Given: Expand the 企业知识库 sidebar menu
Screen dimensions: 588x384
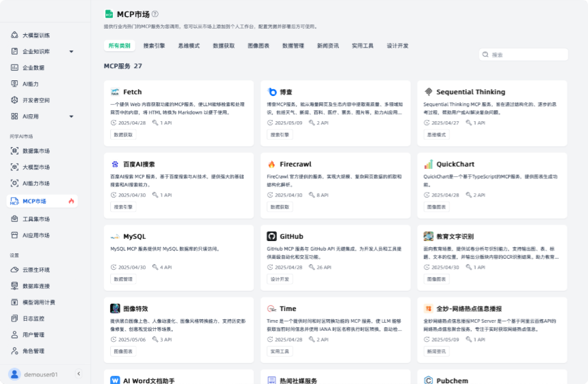Looking at the screenshot, I should (71, 51).
